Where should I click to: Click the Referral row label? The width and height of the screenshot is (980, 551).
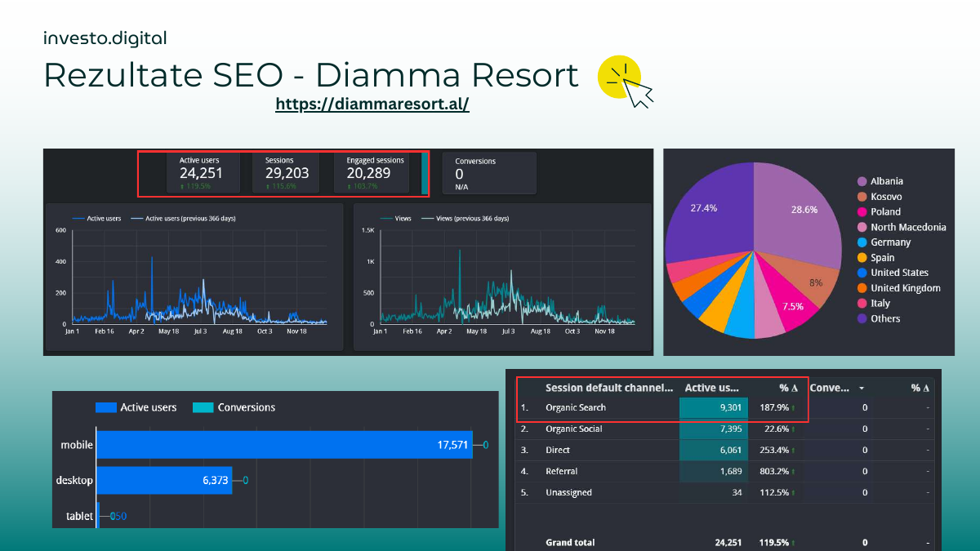click(561, 471)
